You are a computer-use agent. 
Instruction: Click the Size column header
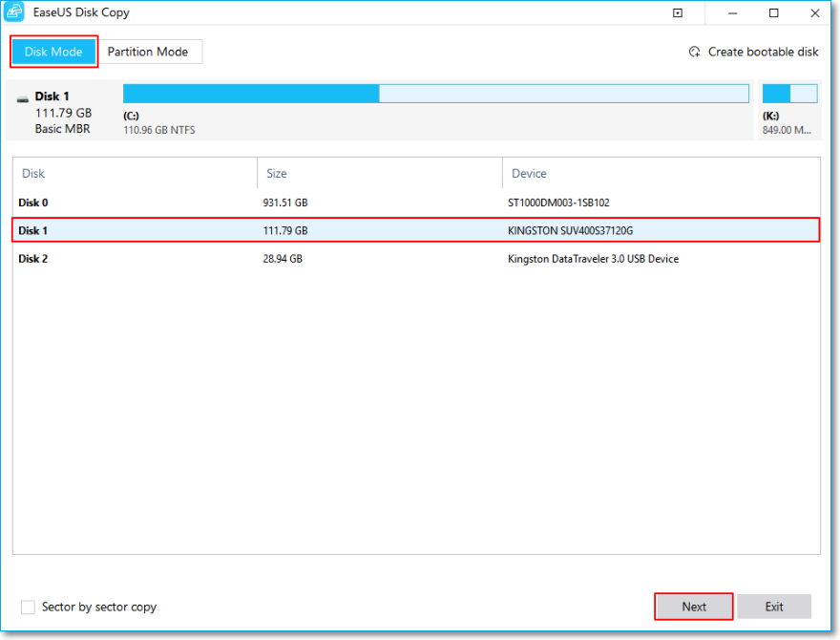(276, 173)
